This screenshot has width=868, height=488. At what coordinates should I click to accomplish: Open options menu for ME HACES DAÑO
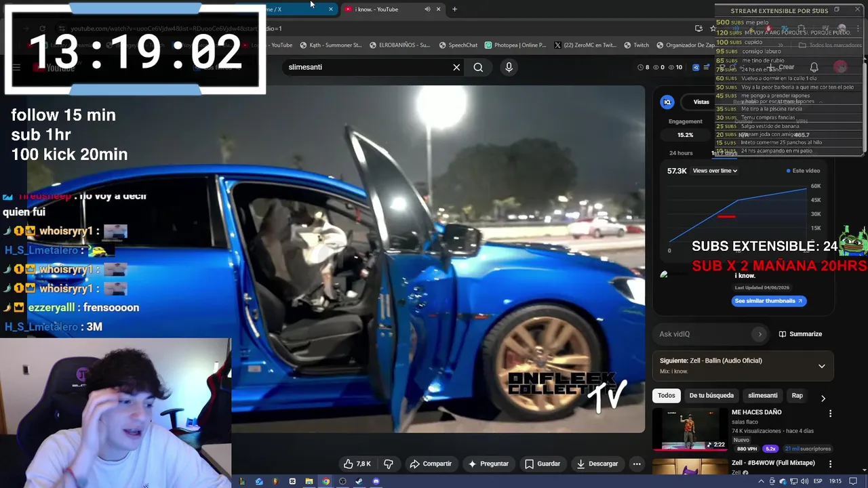click(x=830, y=413)
